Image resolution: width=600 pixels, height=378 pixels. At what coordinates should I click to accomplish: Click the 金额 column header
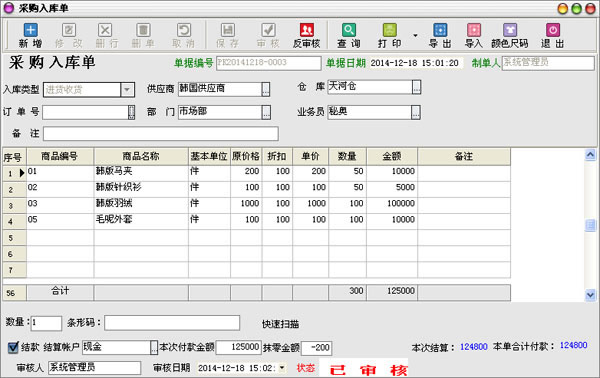tap(392, 156)
